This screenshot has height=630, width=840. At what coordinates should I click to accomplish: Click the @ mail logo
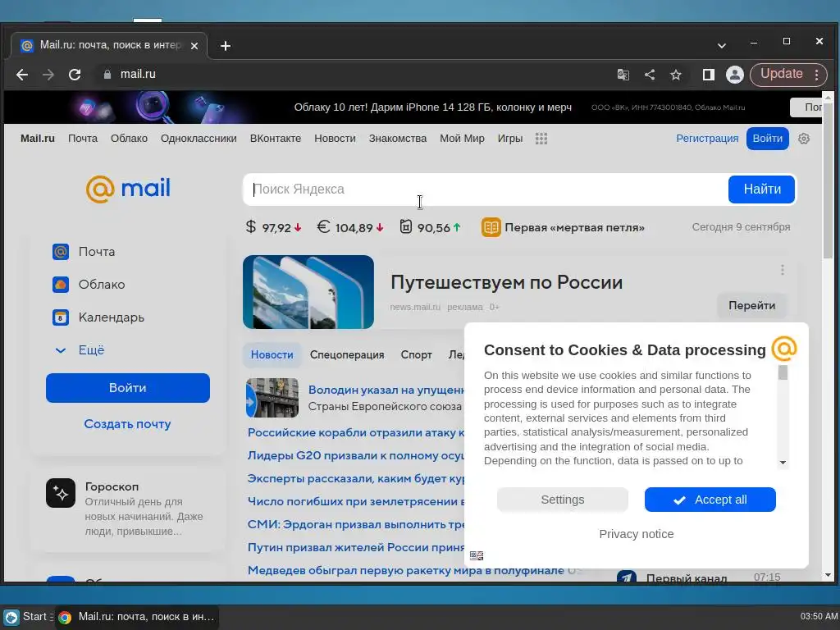[x=128, y=189]
